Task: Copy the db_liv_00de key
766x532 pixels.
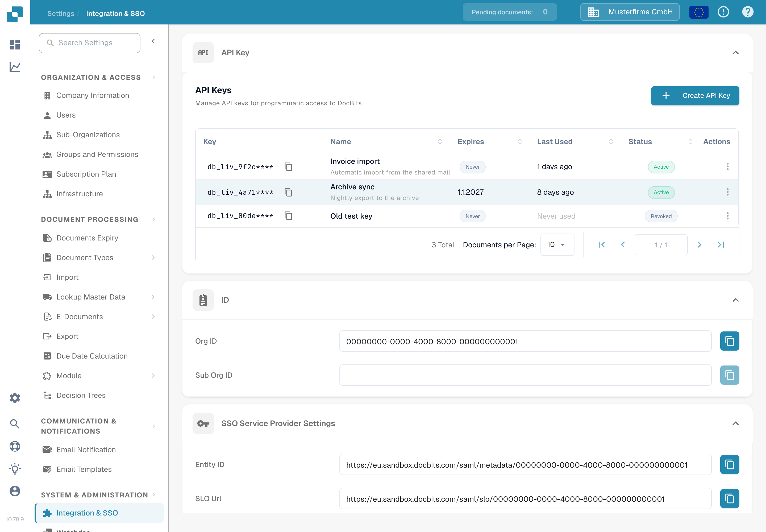Action: (288, 216)
